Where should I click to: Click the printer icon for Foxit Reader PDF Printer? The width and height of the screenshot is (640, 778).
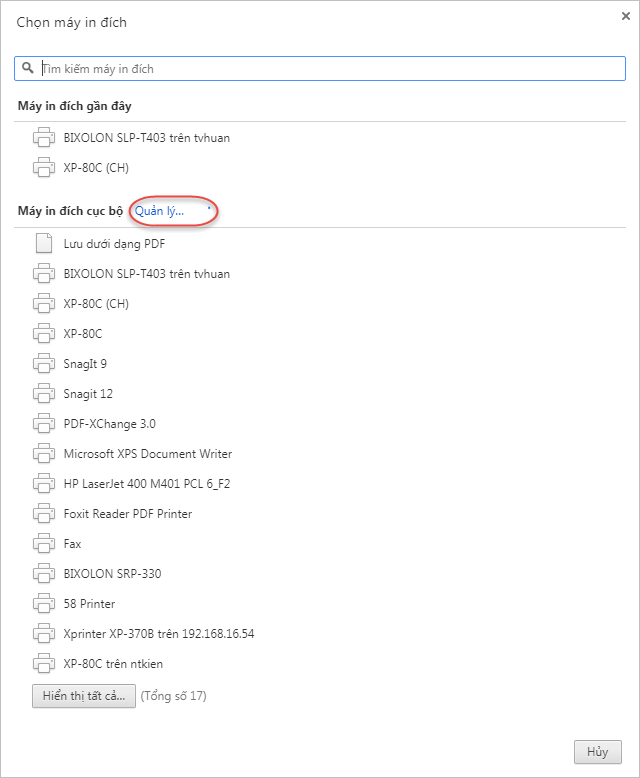click(44, 513)
